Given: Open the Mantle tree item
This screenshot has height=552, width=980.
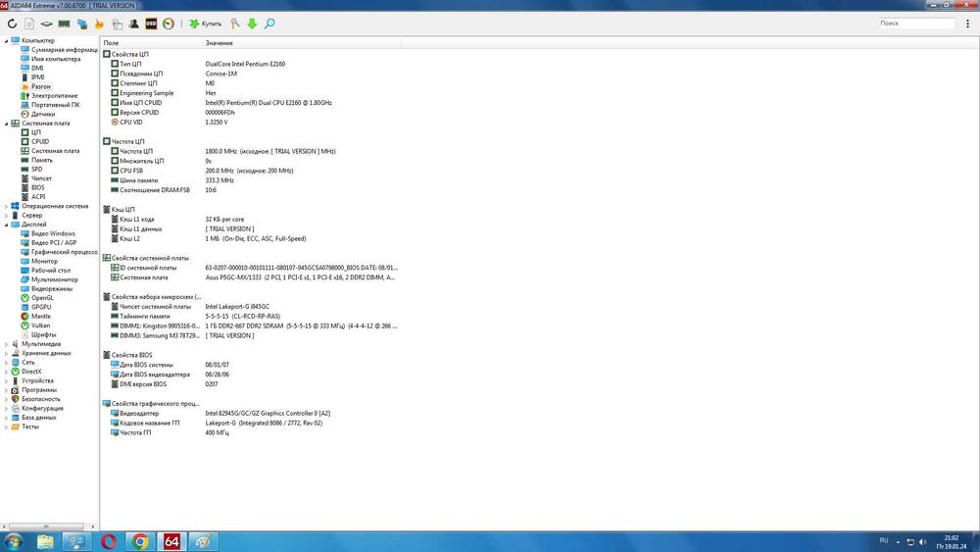Looking at the screenshot, I should (40, 316).
